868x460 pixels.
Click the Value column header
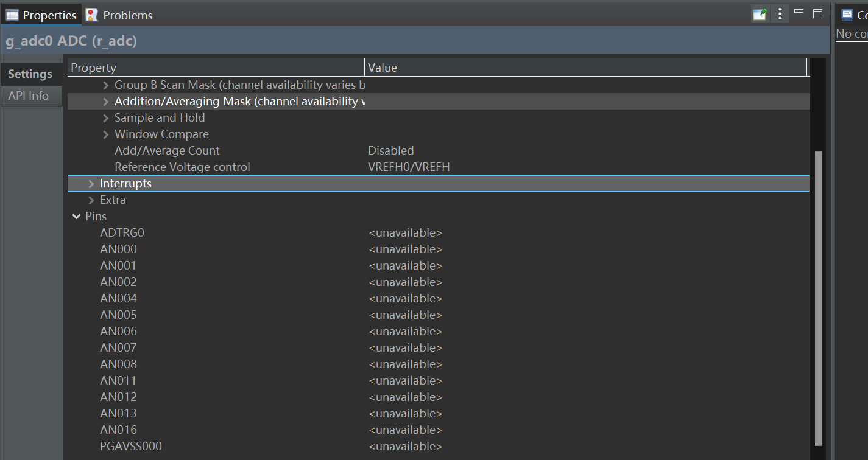coord(586,68)
